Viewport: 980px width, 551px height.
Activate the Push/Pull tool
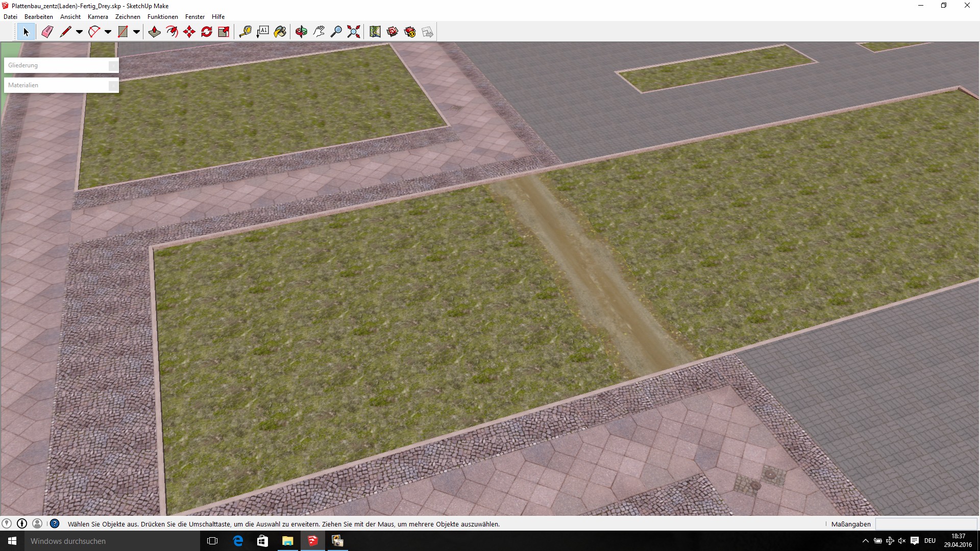pyautogui.click(x=154, y=32)
